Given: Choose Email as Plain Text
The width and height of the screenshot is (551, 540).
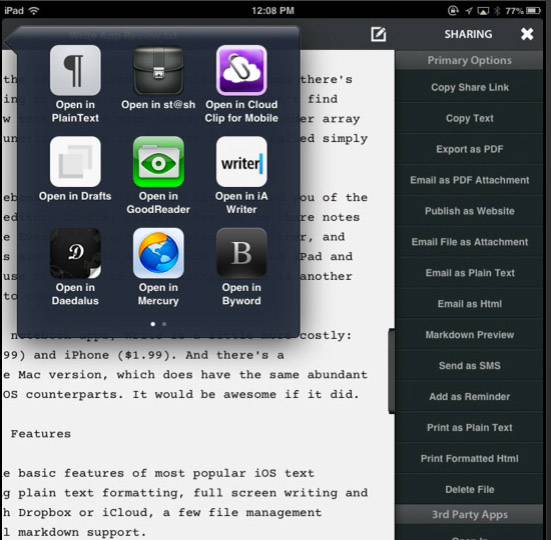Looking at the screenshot, I should click(x=469, y=273).
